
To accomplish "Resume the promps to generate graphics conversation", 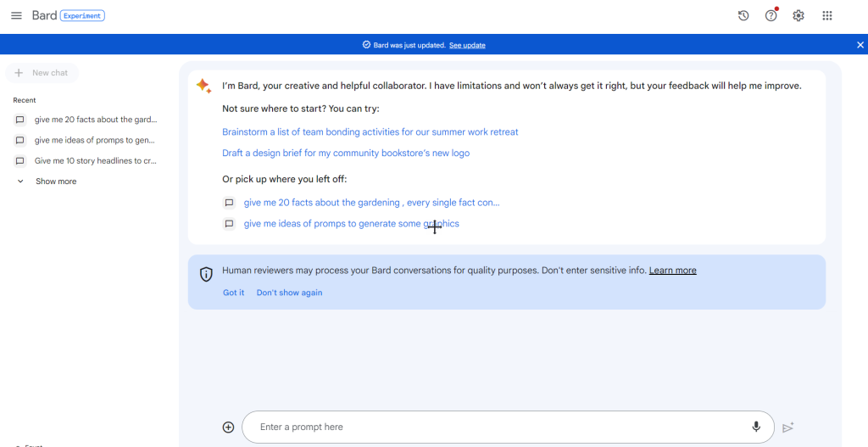I will pyautogui.click(x=352, y=224).
